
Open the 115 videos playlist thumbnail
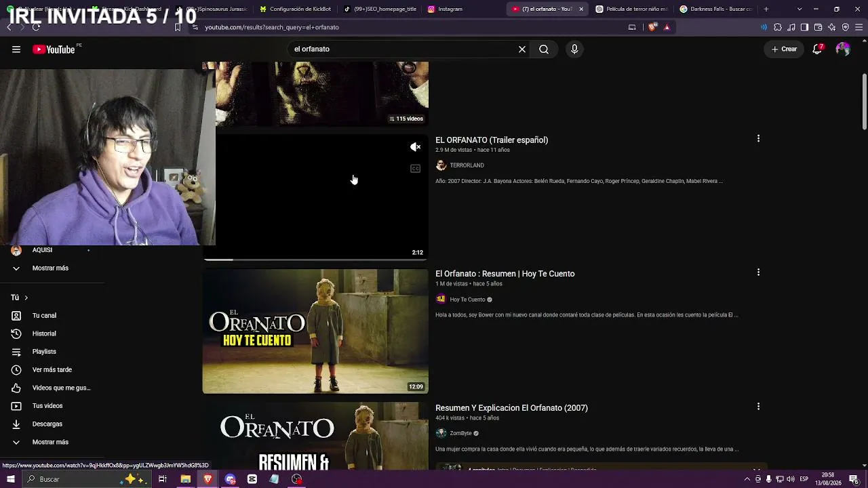pos(322,94)
